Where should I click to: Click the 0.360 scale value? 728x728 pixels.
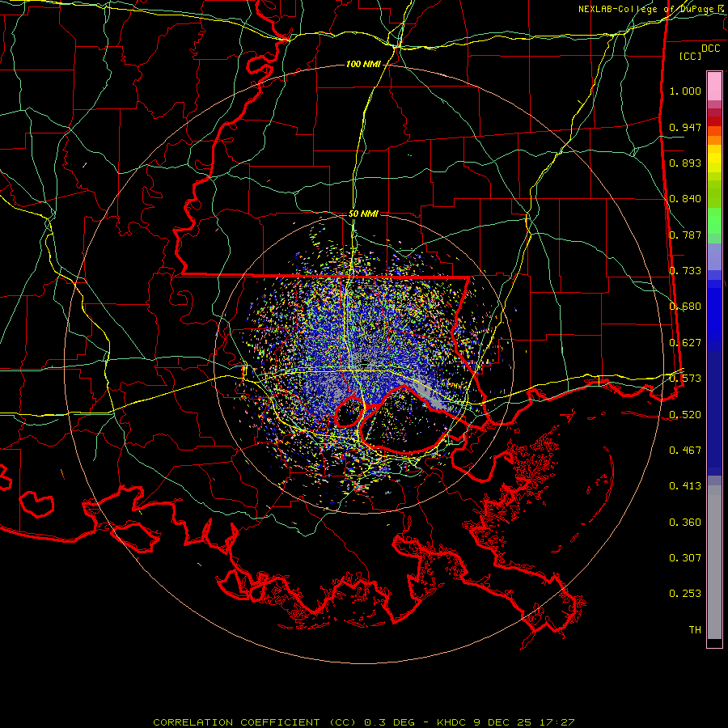(685, 523)
